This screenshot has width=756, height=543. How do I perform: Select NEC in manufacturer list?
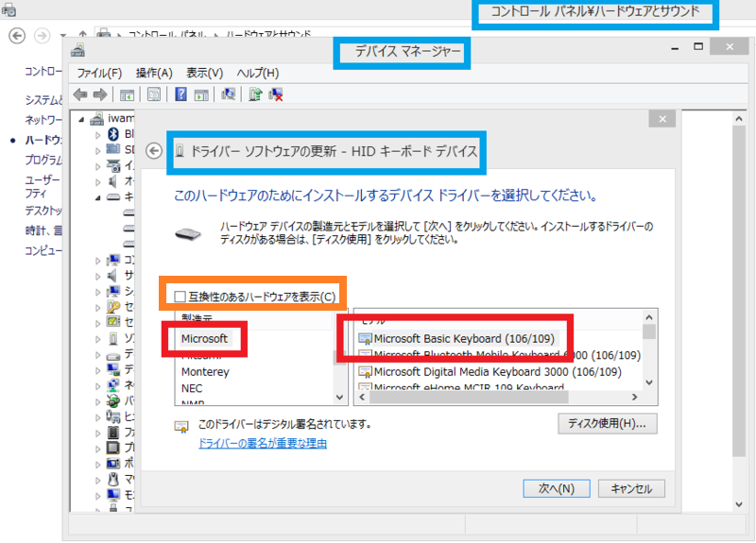[192, 388]
